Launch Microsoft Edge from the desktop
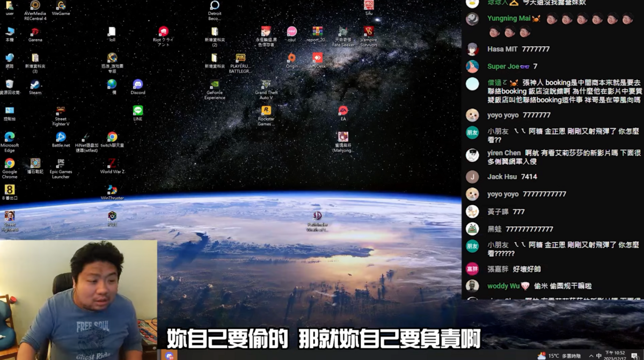The image size is (644, 360). (9, 142)
